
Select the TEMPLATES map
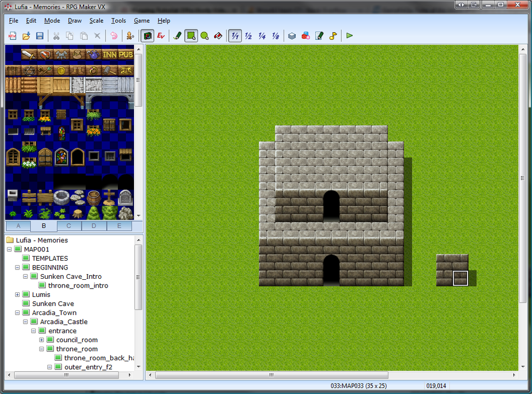[50, 259]
